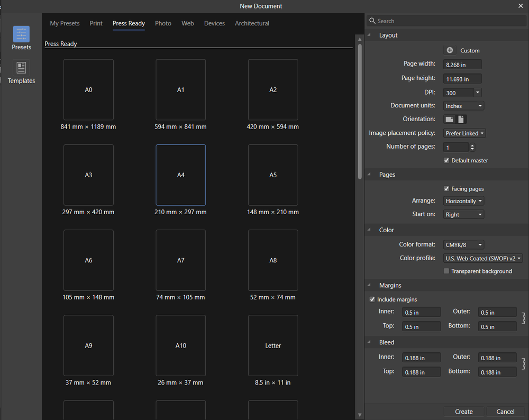Click the Custom plus icon
Image resolution: width=529 pixels, height=420 pixels.
pyautogui.click(x=450, y=50)
